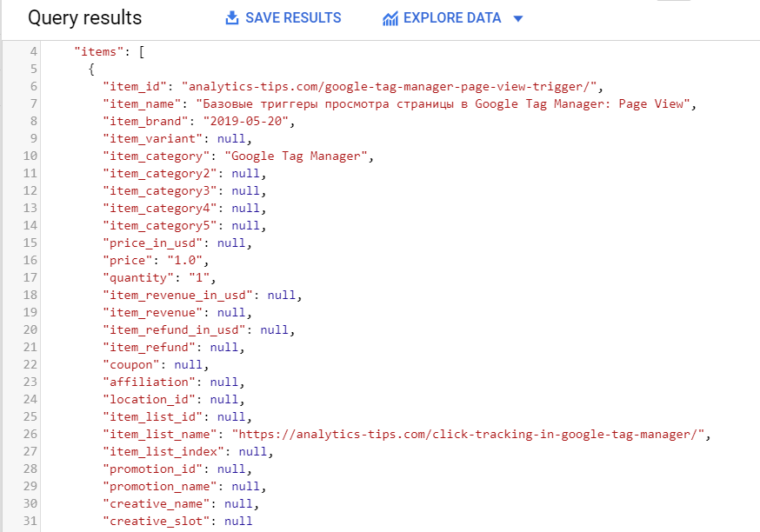Screen dimensions: 760x532
Task: Click the "coupon" key
Action: point(130,365)
